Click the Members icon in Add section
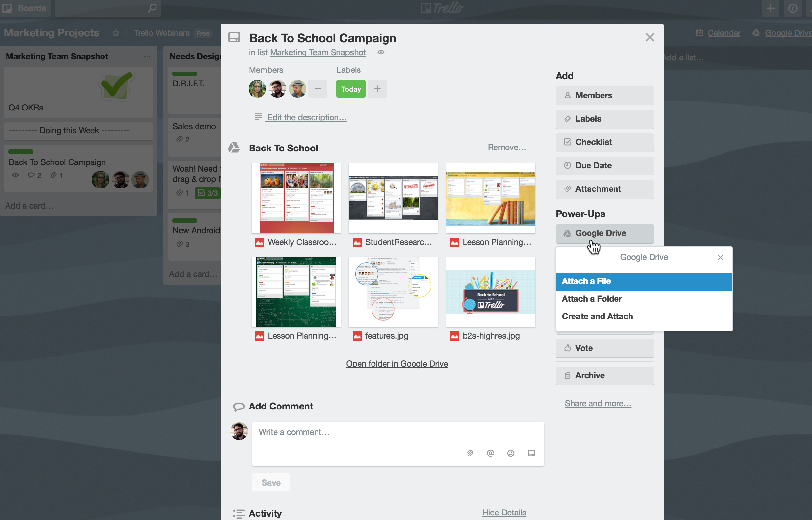 click(566, 95)
